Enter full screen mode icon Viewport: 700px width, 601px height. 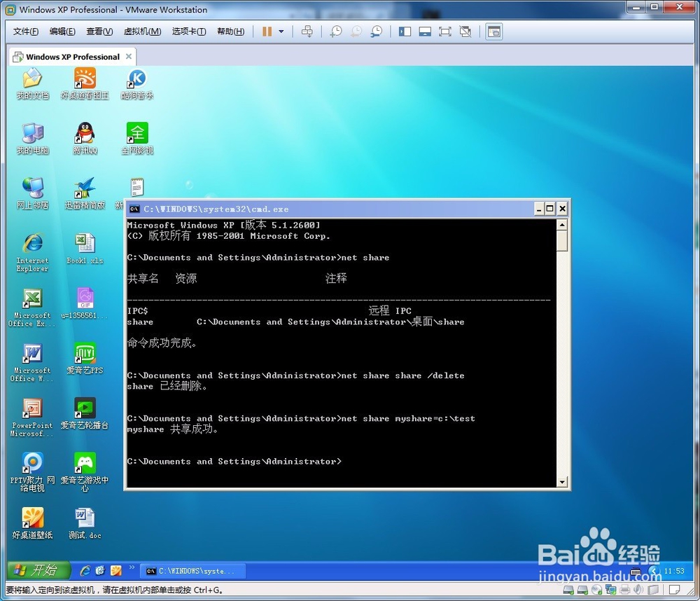click(x=445, y=32)
